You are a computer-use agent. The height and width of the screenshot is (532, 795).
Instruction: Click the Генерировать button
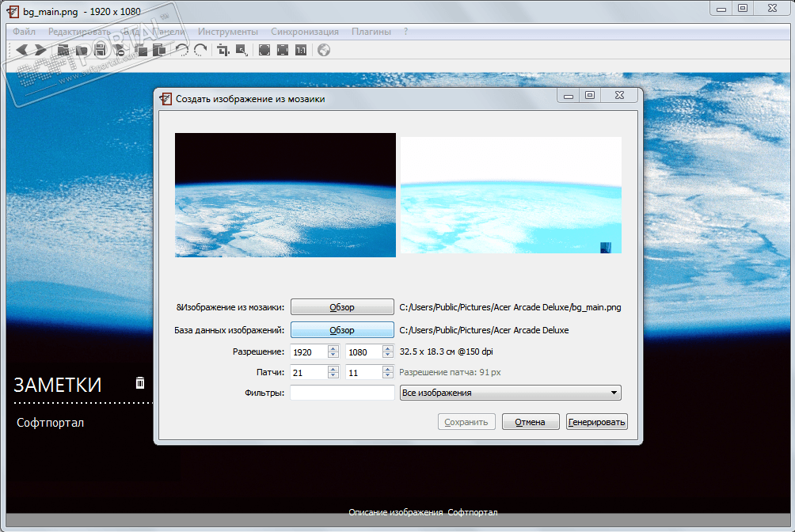point(597,421)
